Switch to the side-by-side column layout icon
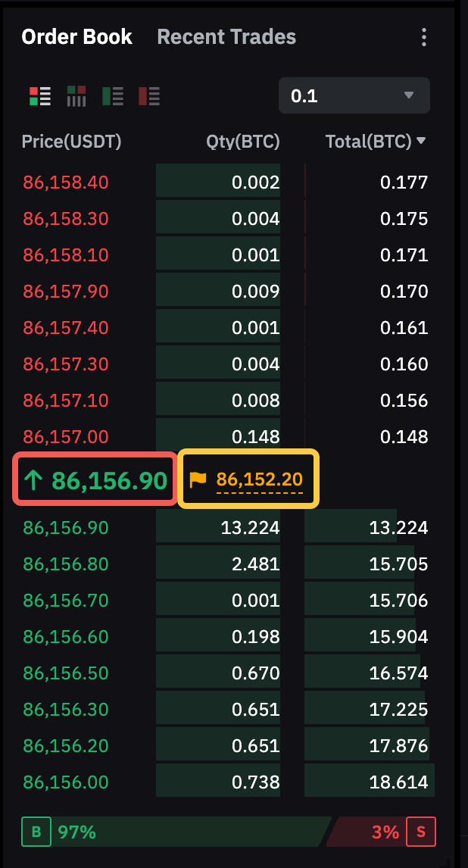The width and height of the screenshot is (468, 868). (76, 96)
